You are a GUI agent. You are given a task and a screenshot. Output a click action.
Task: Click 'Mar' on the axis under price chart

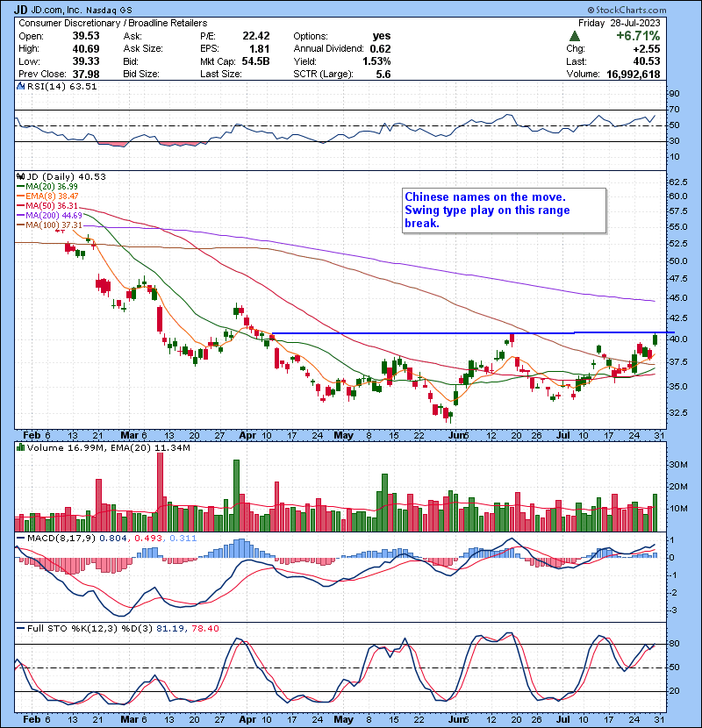tap(129, 435)
